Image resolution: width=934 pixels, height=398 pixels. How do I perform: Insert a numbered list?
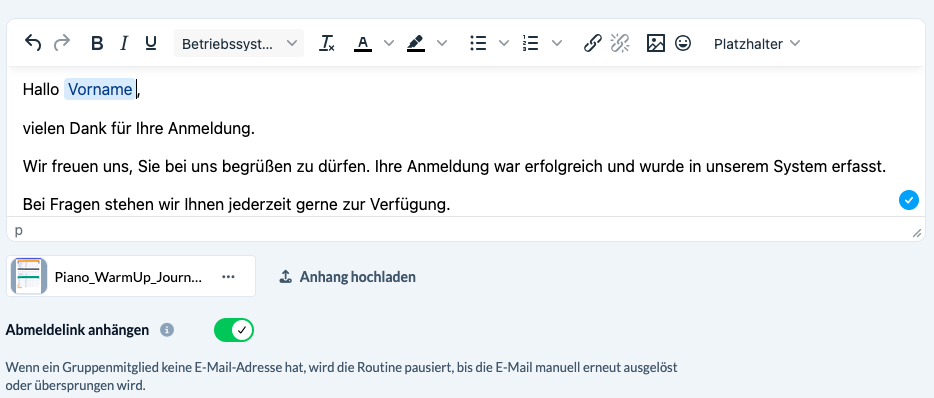pos(530,43)
